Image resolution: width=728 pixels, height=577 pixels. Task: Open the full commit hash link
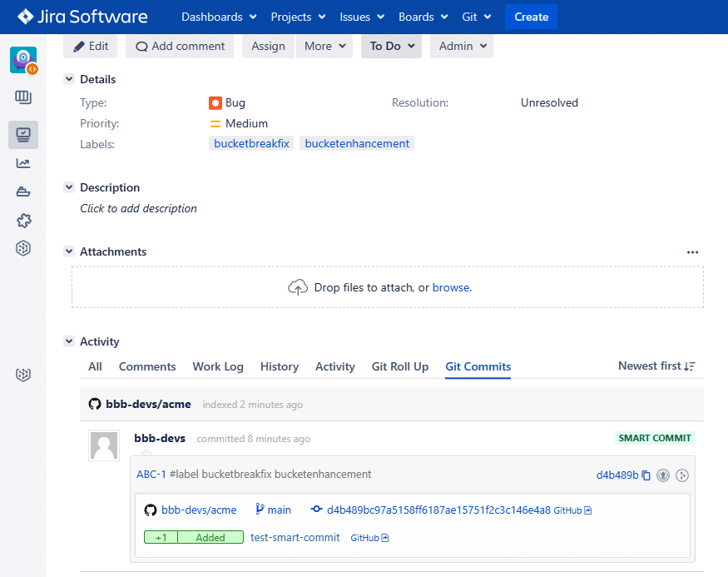(438, 510)
